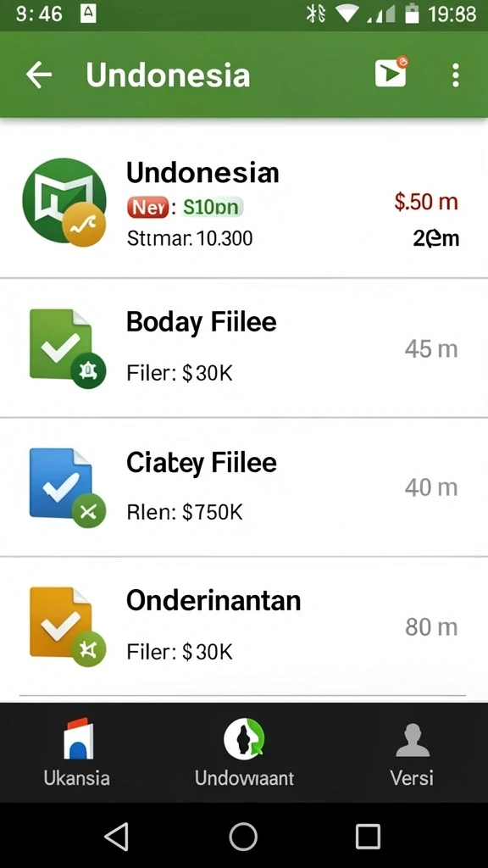Tap the Android home circle button
This screenshot has height=868, width=488.
coord(243,836)
